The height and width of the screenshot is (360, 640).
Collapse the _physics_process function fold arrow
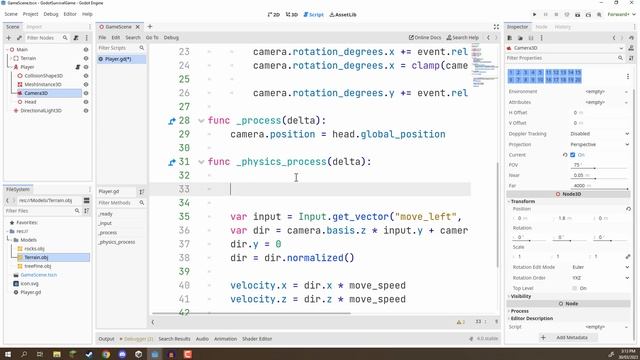tap(201, 162)
